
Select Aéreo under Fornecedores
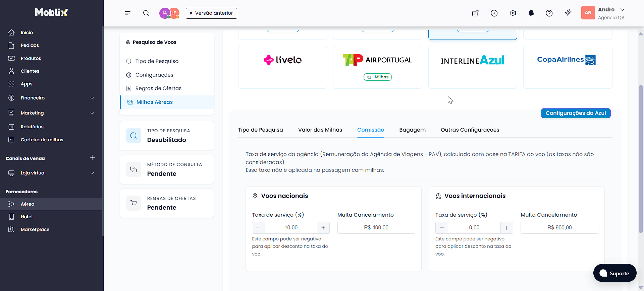pyautogui.click(x=51, y=204)
